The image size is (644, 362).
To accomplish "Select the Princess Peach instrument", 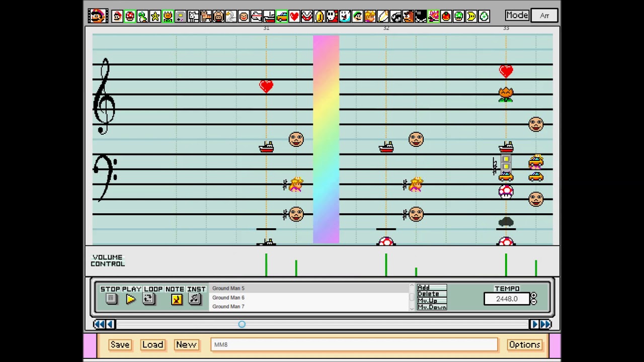I will click(370, 16).
